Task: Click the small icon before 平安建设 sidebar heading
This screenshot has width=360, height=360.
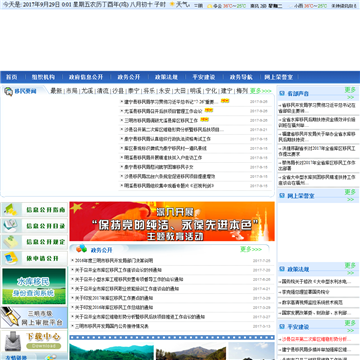Action: 282,327
